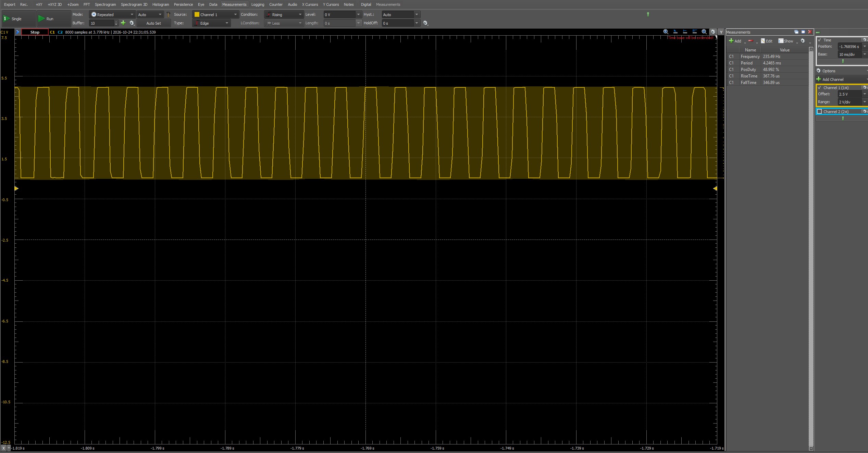Click first magnifier zoom icon above plot

[x=666, y=32]
